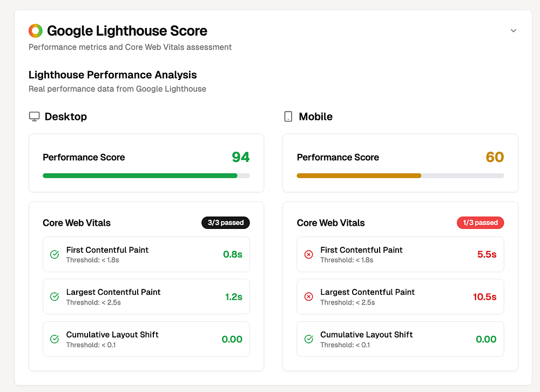Click desktop Largest Contentful Paint check icon
Screen dimensions: 540x392
pyautogui.click(x=55, y=296)
